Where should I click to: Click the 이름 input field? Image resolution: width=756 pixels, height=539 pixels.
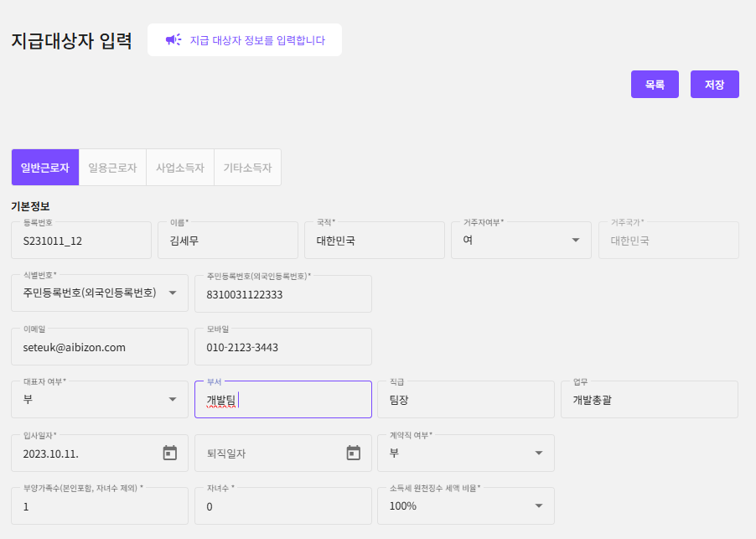[x=228, y=241]
